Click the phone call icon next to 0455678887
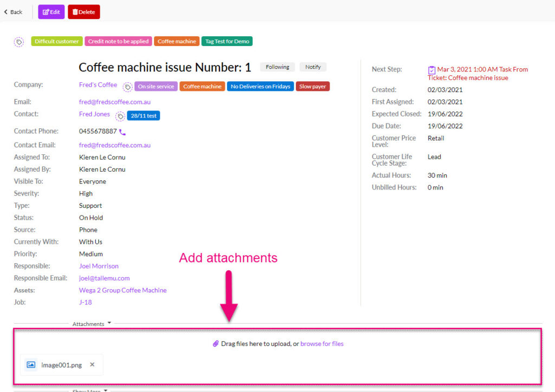The width and height of the screenshot is (555, 392). pyautogui.click(x=122, y=132)
